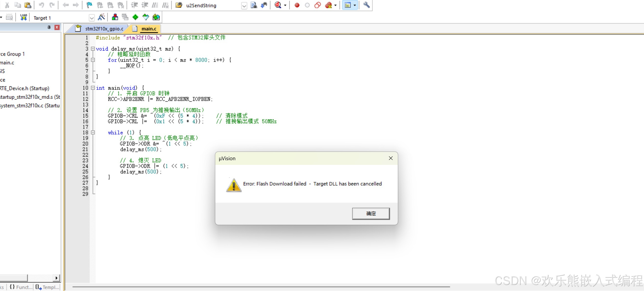Open the Target 1 dropdown
The image size is (644, 291).
tap(91, 18)
